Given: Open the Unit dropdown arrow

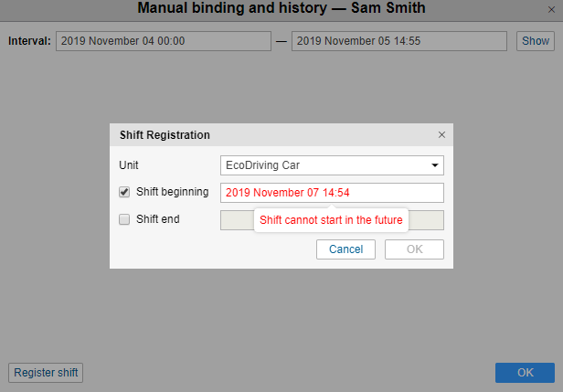Looking at the screenshot, I should point(435,165).
